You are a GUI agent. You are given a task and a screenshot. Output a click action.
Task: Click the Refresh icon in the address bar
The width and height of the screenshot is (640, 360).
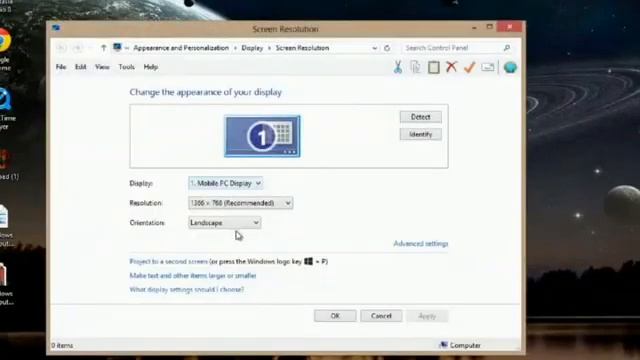coord(387,48)
